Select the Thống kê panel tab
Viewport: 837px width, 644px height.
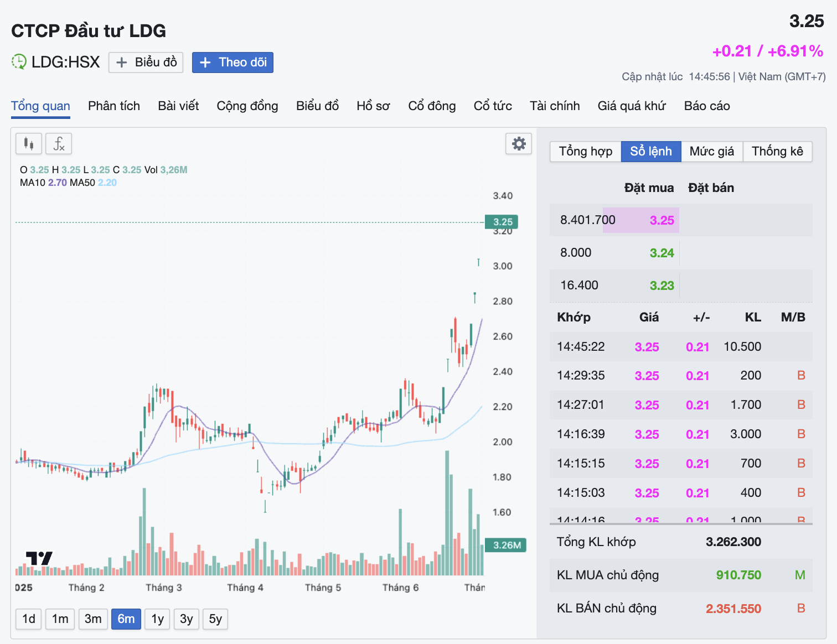pos(777,151)
